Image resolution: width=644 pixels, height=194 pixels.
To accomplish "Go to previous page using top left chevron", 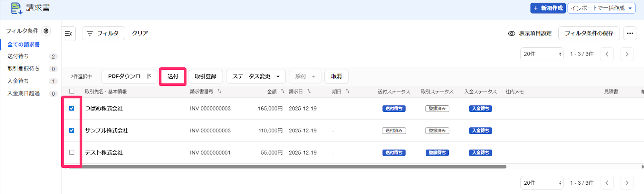I will [x=607, y=54].
